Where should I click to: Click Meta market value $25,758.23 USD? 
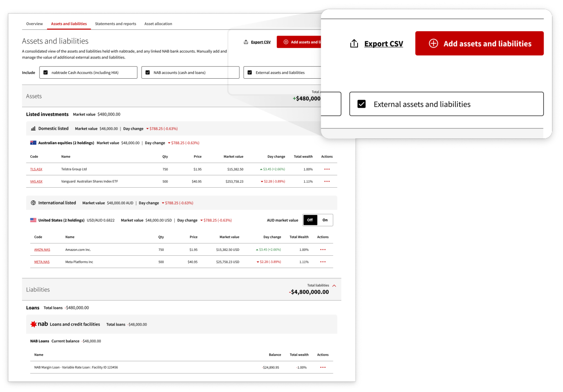(x=228, y=262)
